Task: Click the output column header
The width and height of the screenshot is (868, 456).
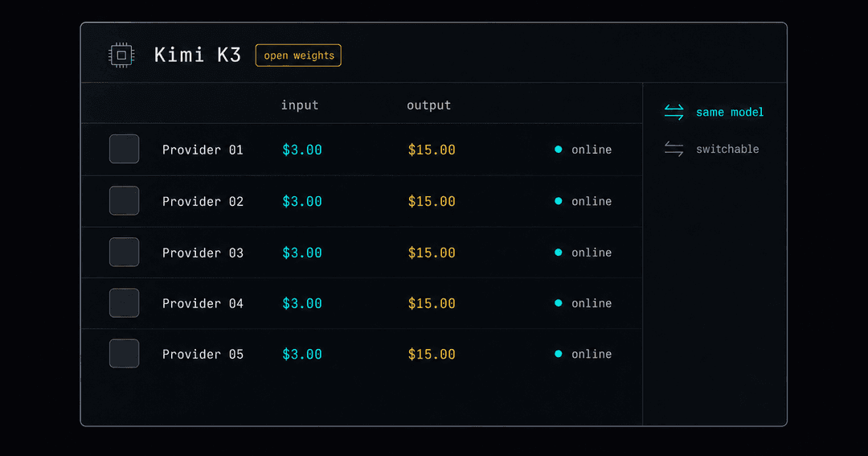Action: (x=429, y=105)
